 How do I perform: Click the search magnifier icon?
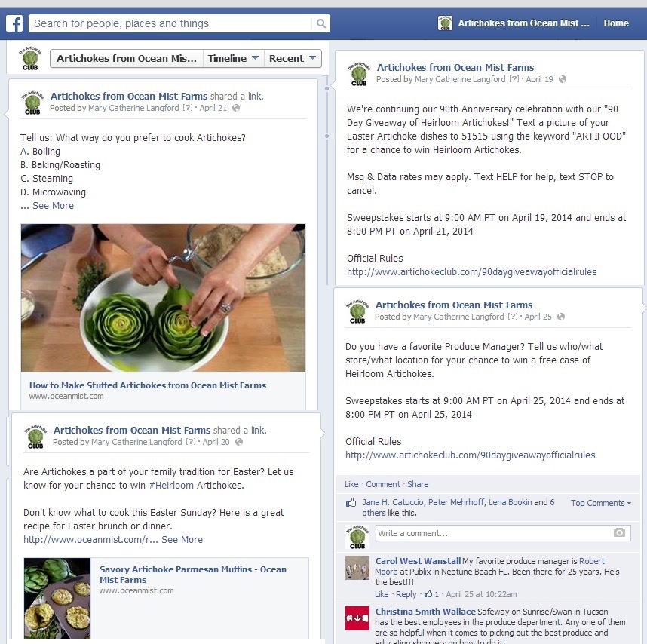point(321,23)
